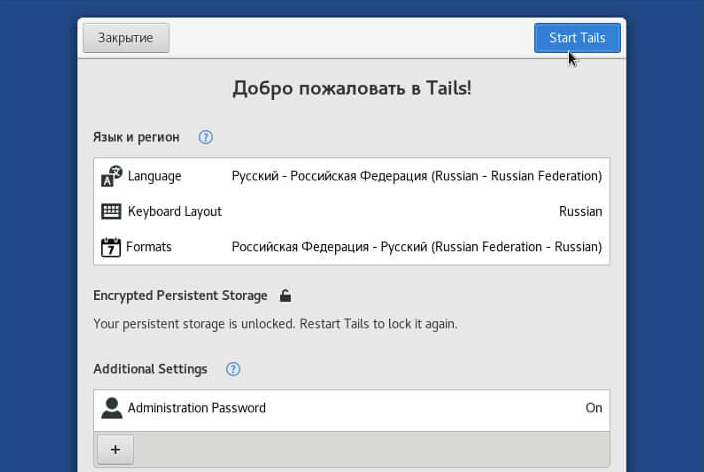Click the Start Tails button

[x=577, y=38]
